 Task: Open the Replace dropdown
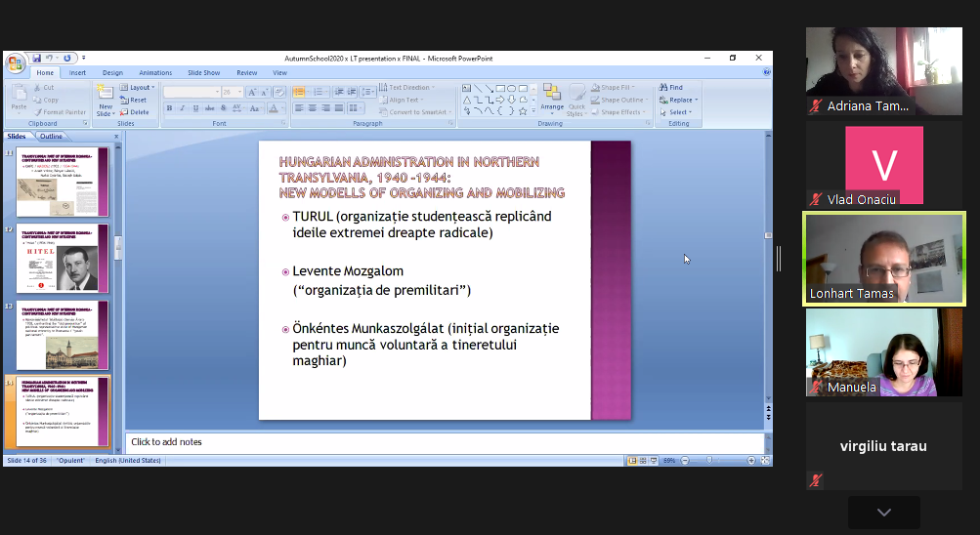(678, 100)
